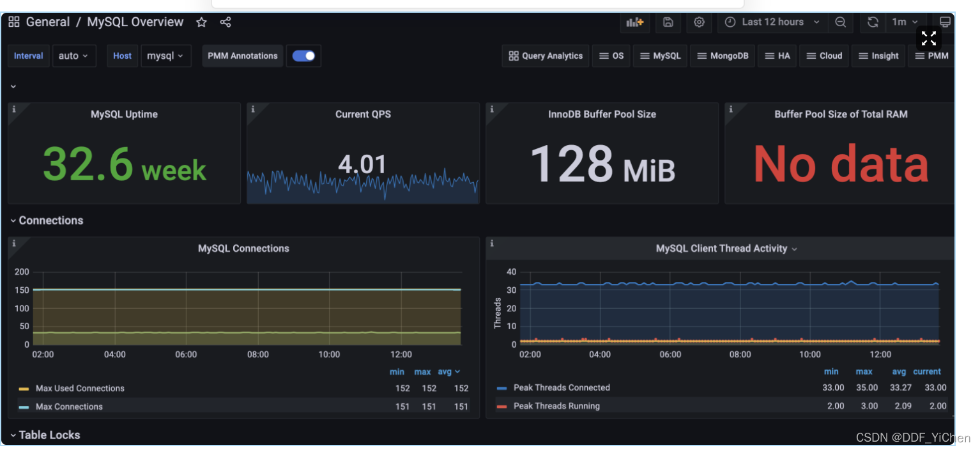Open the Cloud dashboards menu
The width and height of the screenshot is (980, 450).
click(824, 56)
